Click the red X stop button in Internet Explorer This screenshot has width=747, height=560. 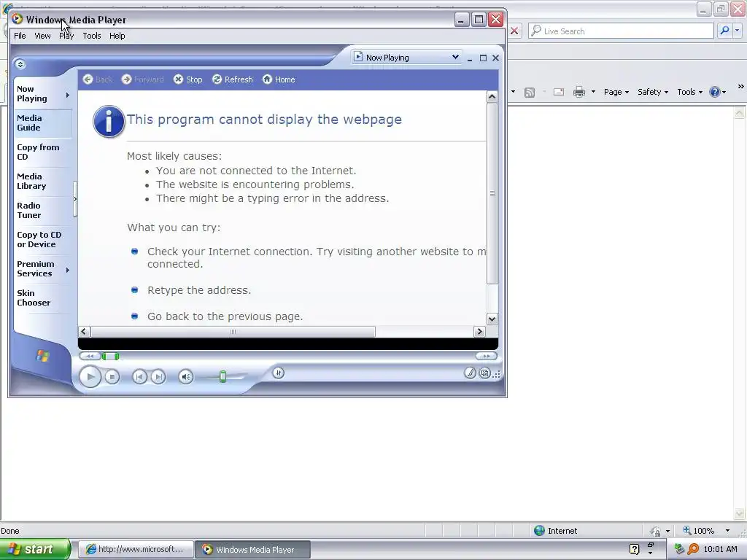pos(514,31)
